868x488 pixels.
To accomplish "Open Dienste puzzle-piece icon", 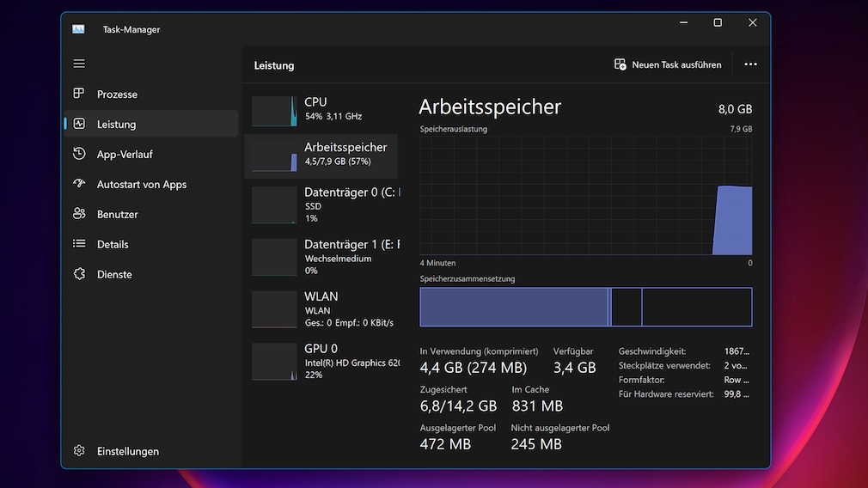I will pyautogui.click(x=79, y=274).
